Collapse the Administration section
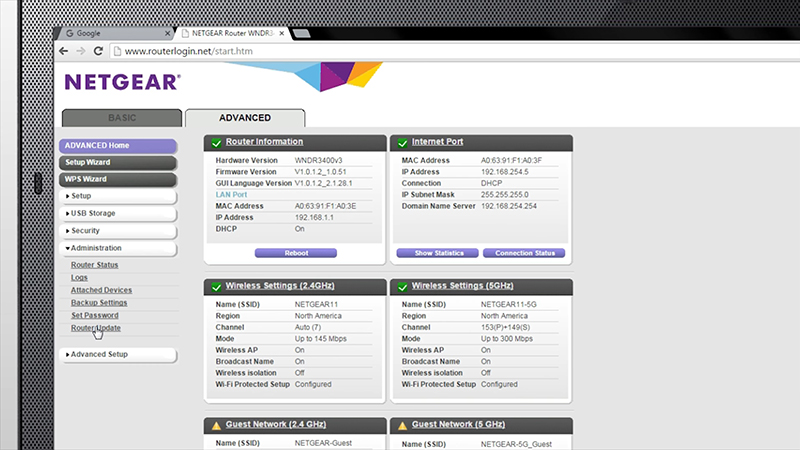The image size is (800, 450). pos(118,248)
